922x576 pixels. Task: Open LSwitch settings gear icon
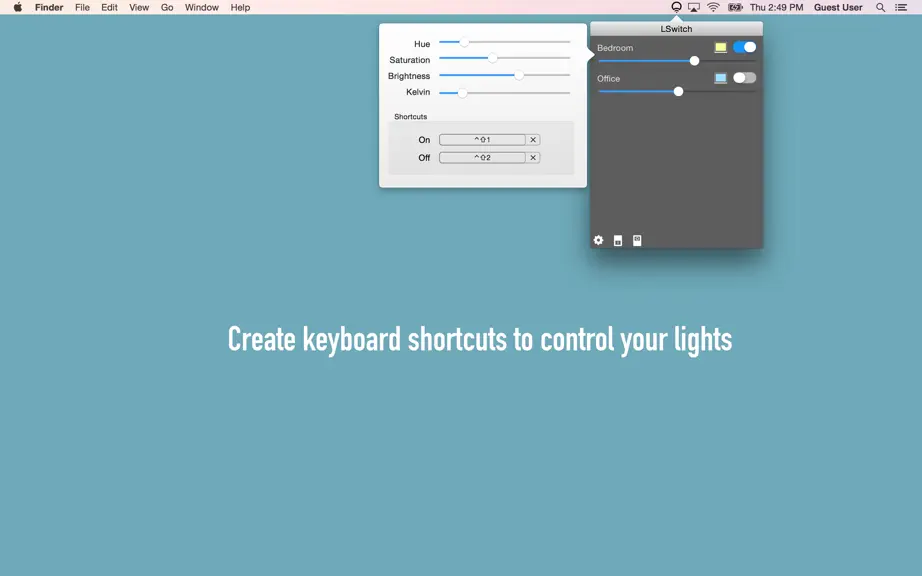point(598,240)
